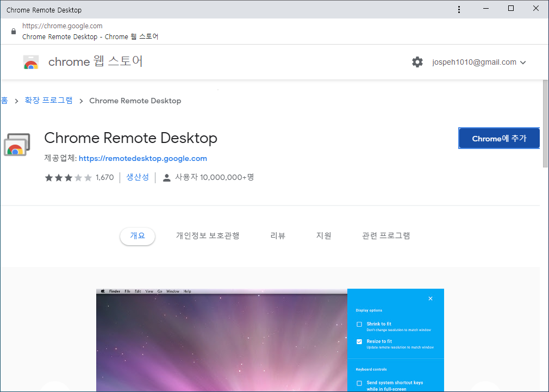This screenshot has width=549, height=392.
Task: Open the 생산성 category link
Action: coord(138,177)
